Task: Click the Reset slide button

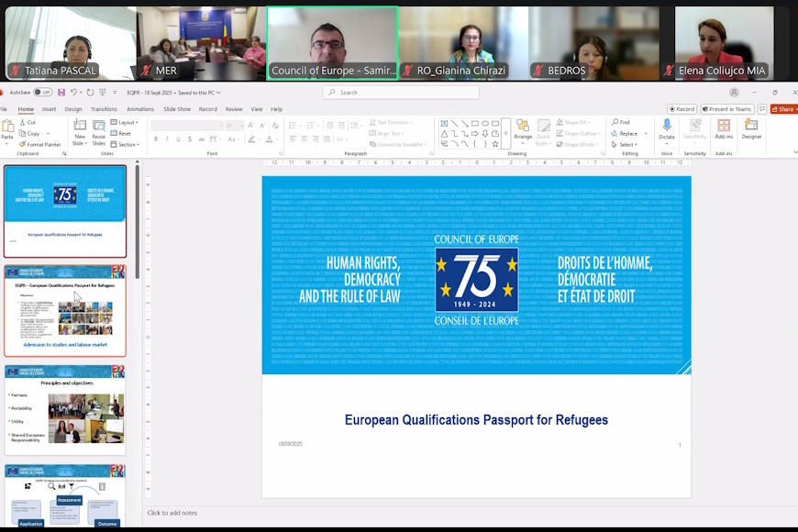Action: [121, 133]
